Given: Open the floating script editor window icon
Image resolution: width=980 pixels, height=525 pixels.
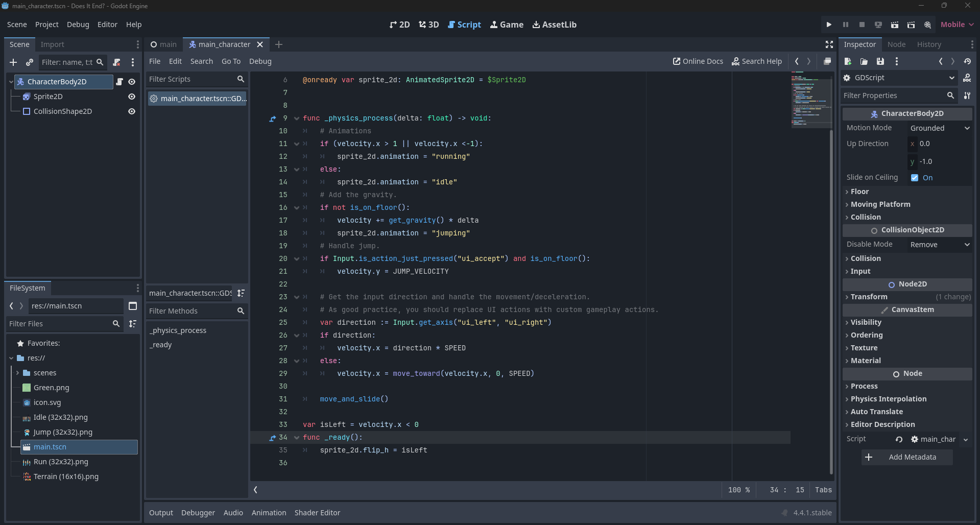Looking at the screenshot, I should [x=827, y=61].
